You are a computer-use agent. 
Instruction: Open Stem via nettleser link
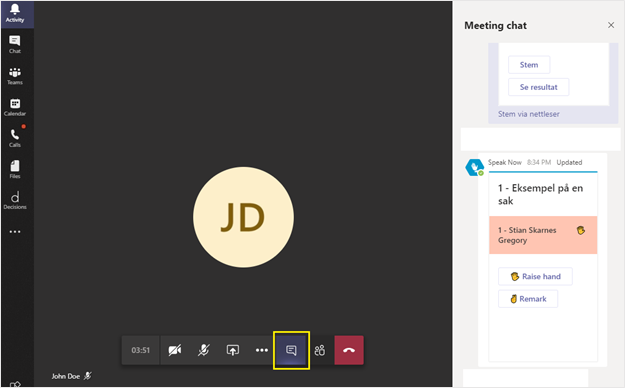(529, 114)
